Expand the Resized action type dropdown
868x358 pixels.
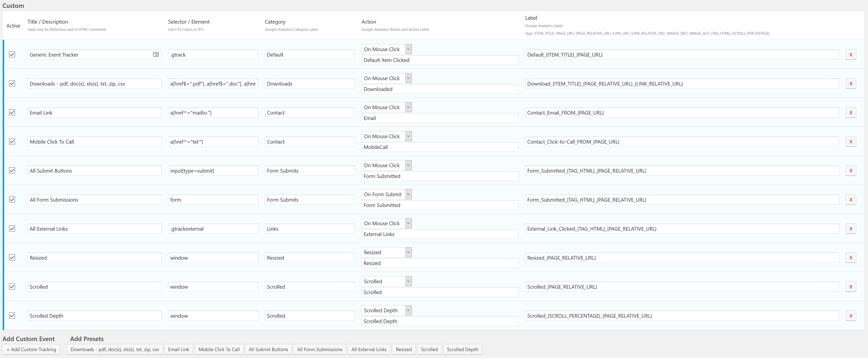pos(386,252)
